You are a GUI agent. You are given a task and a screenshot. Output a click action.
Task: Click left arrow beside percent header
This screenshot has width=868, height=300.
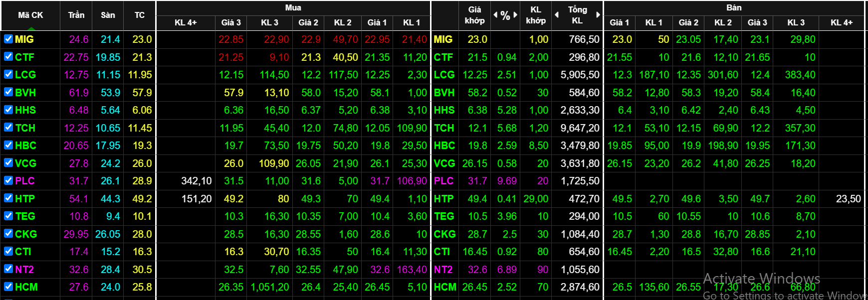tap(495, 15)
